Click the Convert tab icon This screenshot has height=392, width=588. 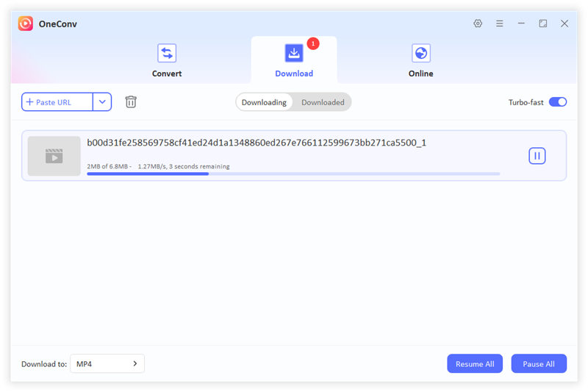point(167,53)
